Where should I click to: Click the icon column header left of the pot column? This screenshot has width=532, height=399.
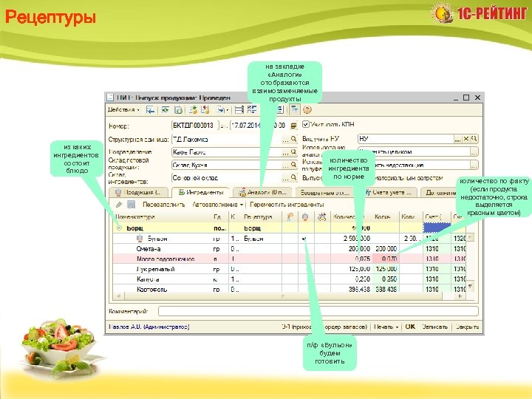(290, 216)
